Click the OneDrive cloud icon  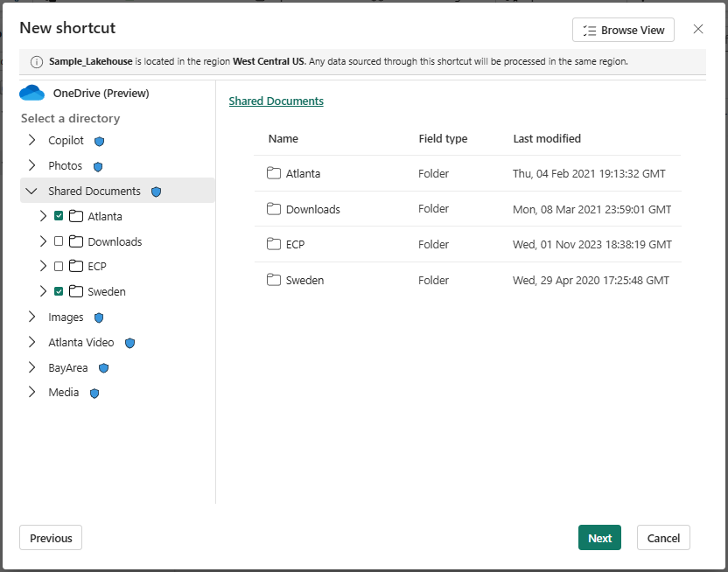pos(31,93)
